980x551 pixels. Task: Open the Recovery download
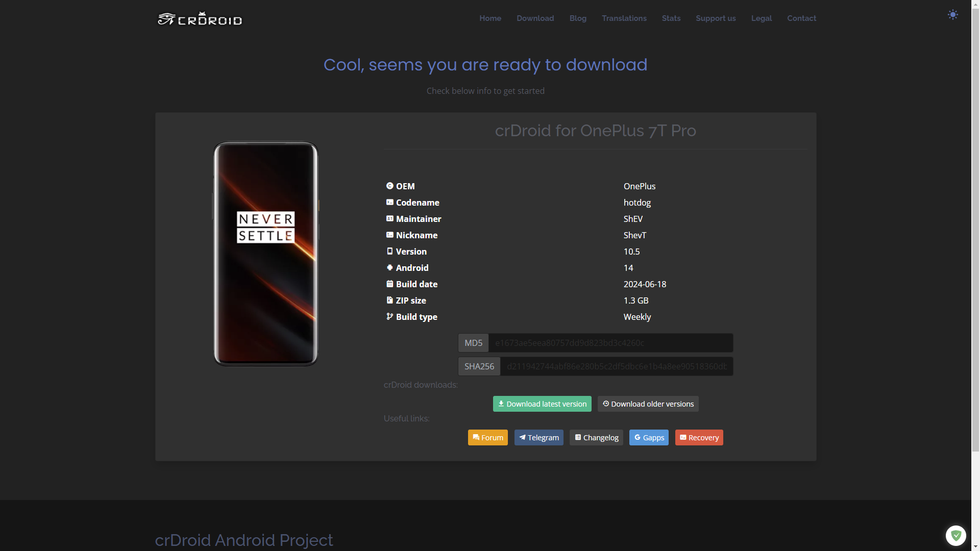(x=699, y=437)
